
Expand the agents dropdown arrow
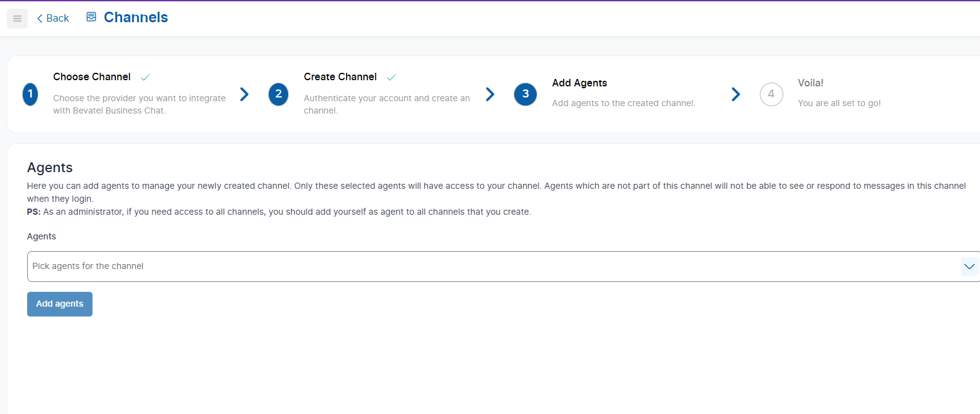click(x=969, y=267)
